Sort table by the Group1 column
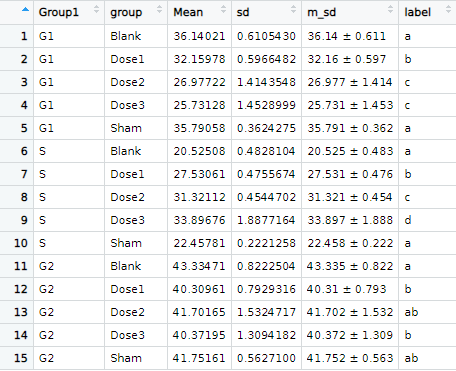This screenshot has height=371, width=456. (x=96, y=9)
